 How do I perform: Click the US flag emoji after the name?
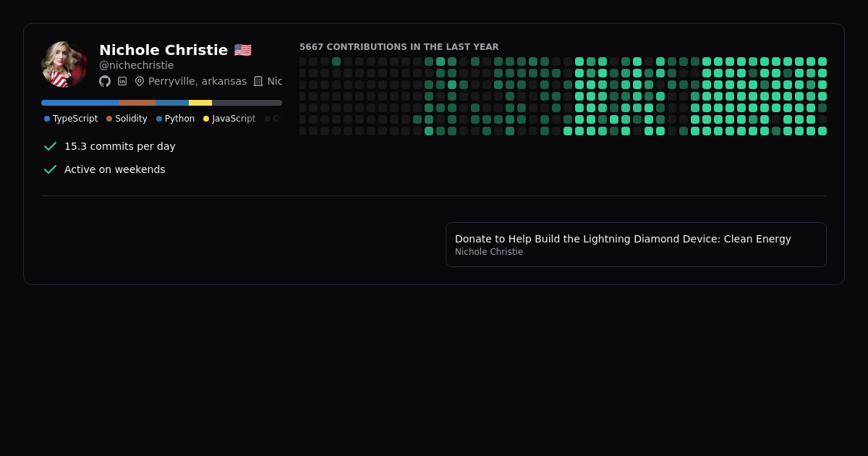click(243, 50)
